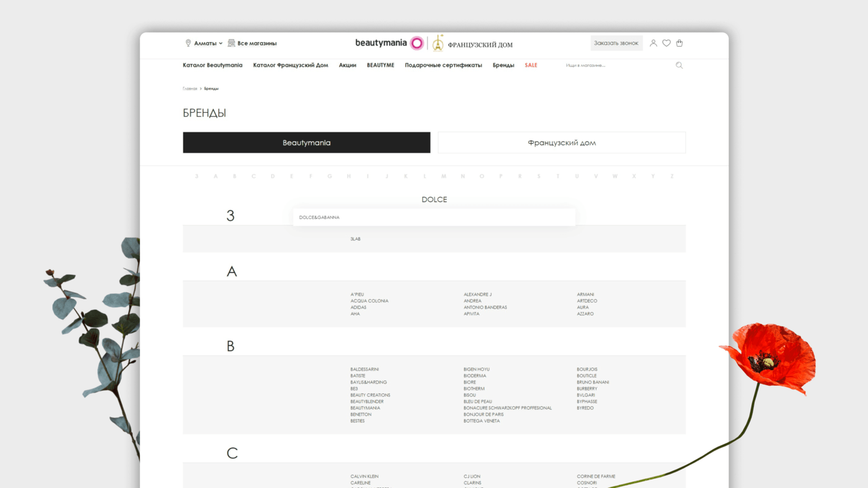Jump to letter K in alphabet filter
868x488 pixels.
(405, 176)
